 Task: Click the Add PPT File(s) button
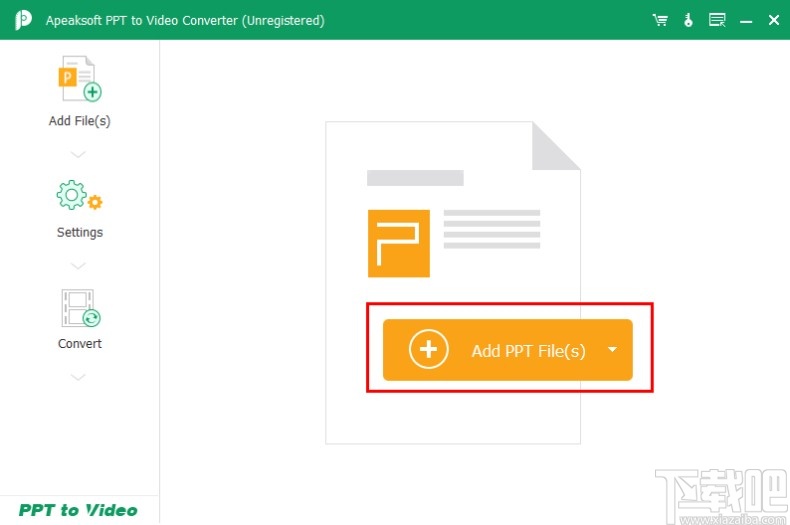507,350
